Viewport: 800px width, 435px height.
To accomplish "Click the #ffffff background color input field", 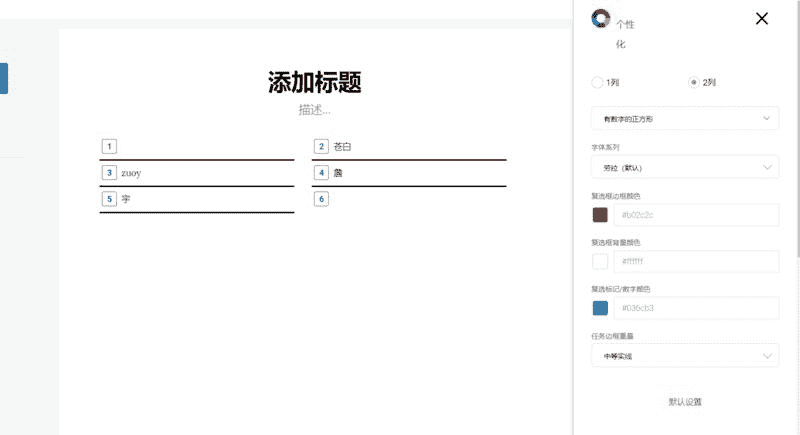I will pos(696,262).
